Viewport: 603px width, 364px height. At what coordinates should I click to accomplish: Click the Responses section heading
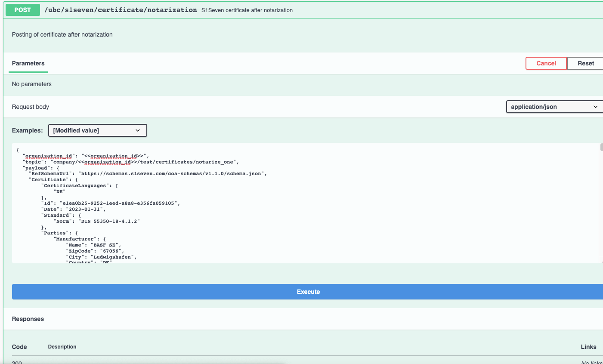point(28,319)
